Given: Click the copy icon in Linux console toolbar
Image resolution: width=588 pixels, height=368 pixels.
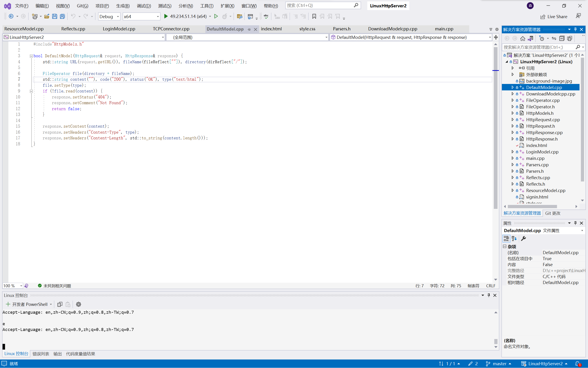Looking at the screenshot, I should [60, 304].
